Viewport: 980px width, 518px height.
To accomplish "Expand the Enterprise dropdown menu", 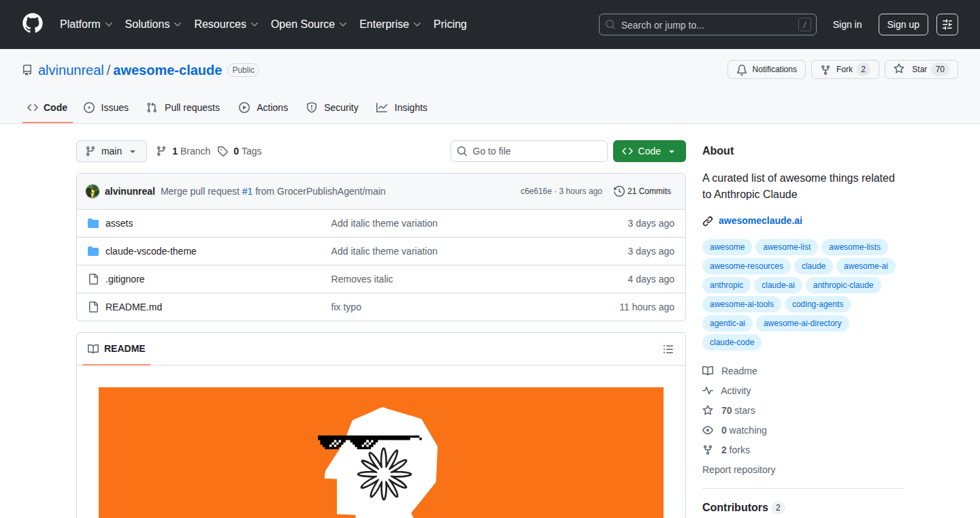I will (x=391, y=25).
